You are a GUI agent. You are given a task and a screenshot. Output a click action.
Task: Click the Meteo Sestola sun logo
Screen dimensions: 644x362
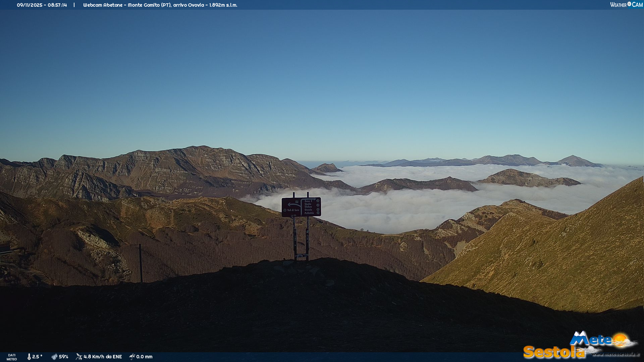click(x=621, y=340)
